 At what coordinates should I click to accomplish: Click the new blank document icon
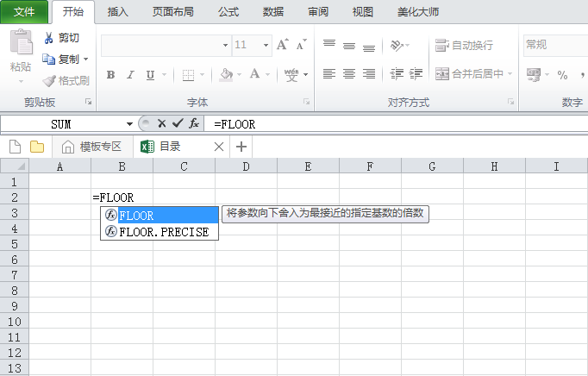point(15,147)
